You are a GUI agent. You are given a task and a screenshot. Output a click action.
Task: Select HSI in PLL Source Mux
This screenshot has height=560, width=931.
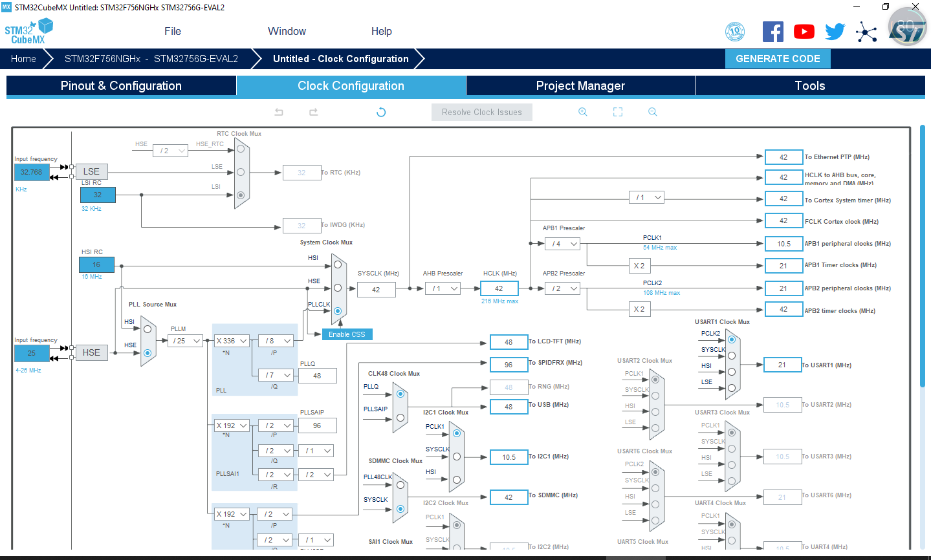coord(148,329)
